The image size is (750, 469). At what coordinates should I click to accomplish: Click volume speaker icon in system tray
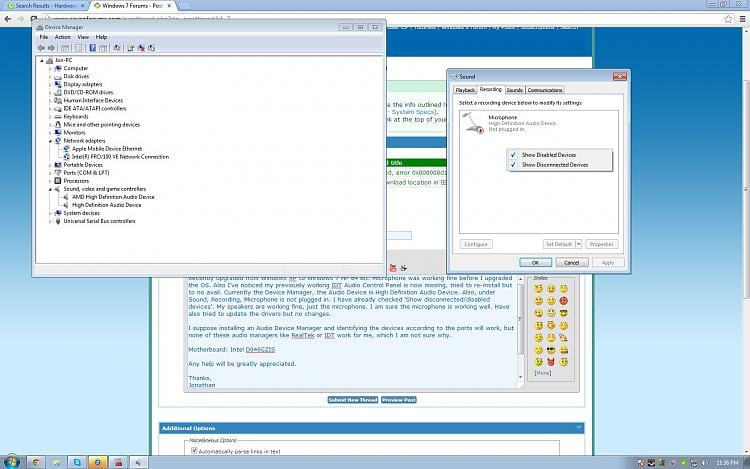pyautogui.click(x=705, y=463)
